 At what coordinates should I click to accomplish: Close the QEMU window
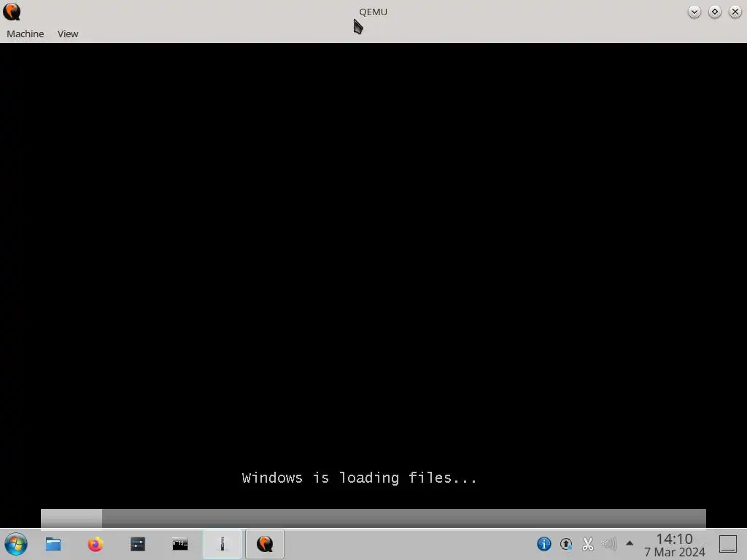click(x=735, y=12)
